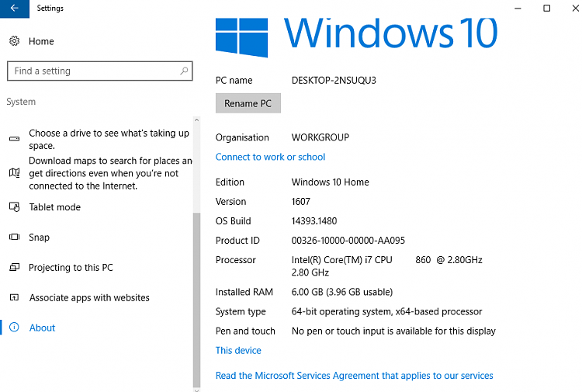
Task: Focus the Find a setting search box
Action: coord(100,71)
